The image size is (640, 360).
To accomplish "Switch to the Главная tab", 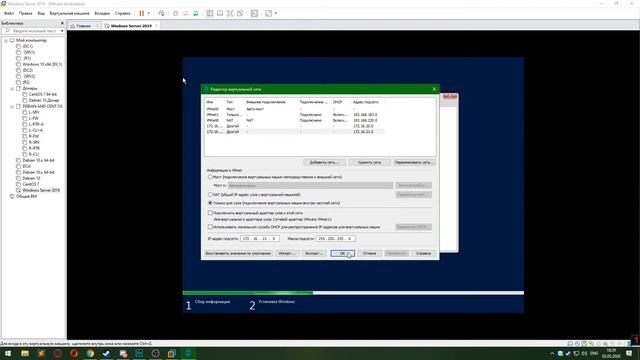I will pos(84,26).
